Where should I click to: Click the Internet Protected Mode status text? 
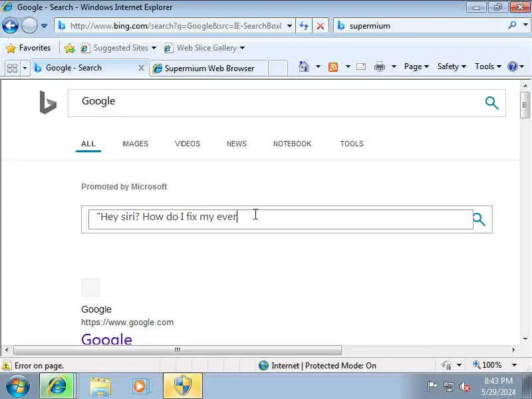coord(324,366)
